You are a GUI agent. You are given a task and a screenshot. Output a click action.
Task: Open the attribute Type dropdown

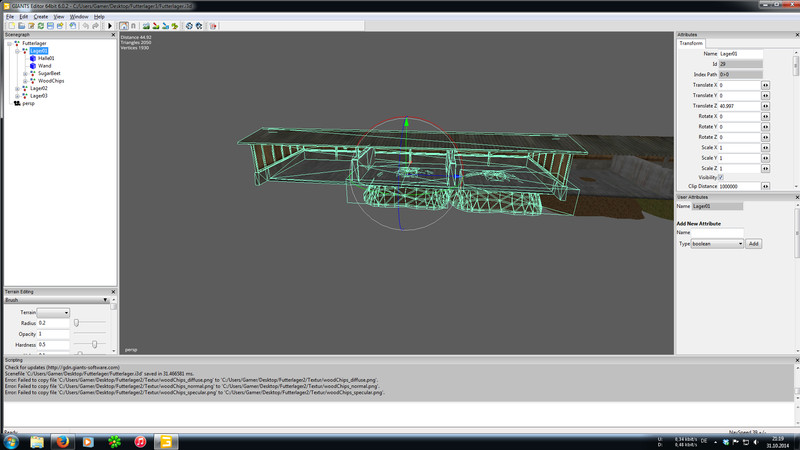click(717, 244)
